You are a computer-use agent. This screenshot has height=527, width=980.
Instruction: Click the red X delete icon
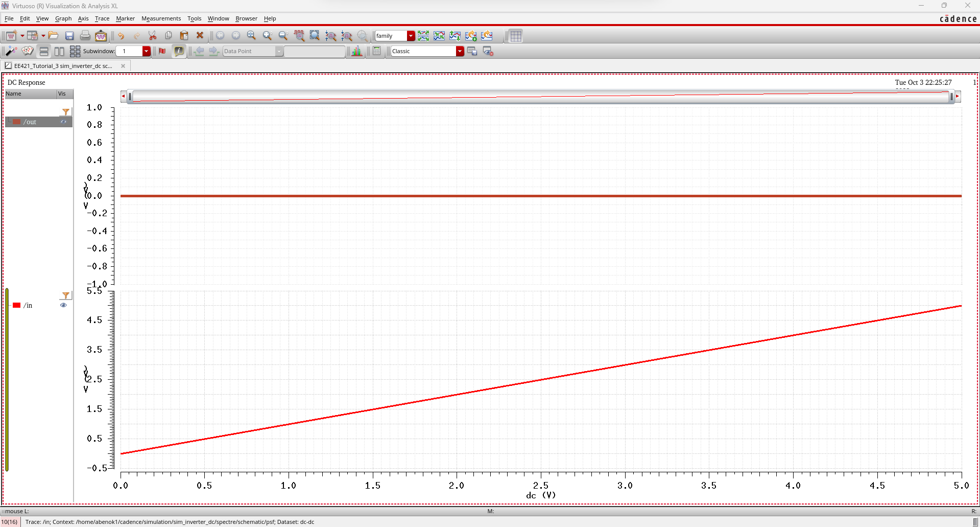(200, 36)
